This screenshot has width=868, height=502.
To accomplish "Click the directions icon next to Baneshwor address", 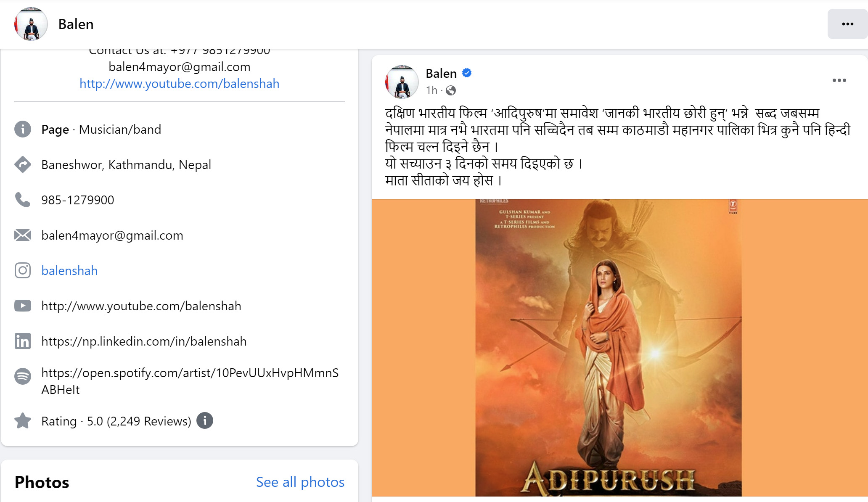I will [x=23, y=164].
